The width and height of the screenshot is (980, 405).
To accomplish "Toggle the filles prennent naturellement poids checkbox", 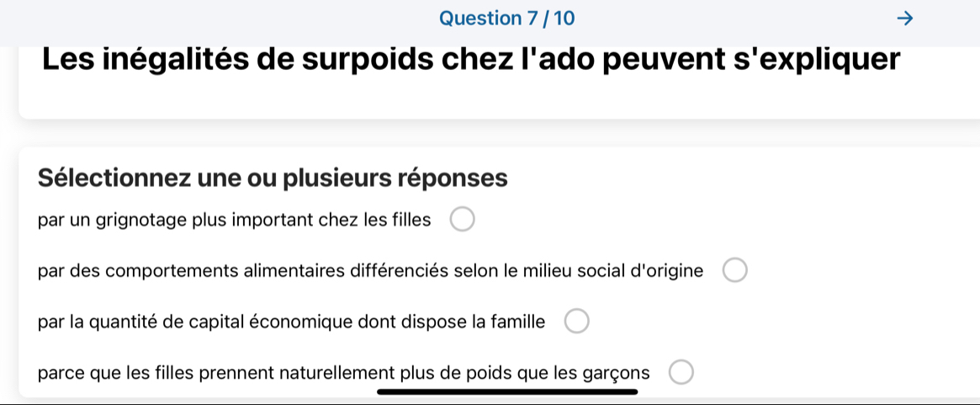I will [x=681, y=372].
